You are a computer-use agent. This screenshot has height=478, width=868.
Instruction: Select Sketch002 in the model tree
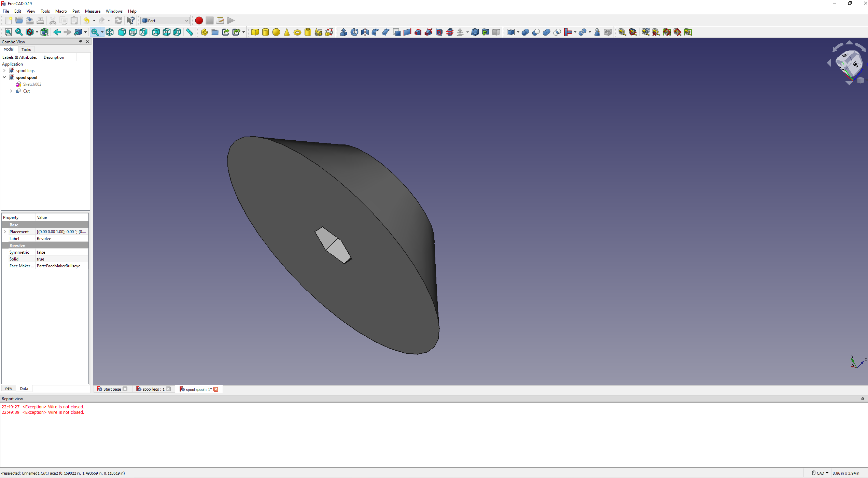click(32, 84)
